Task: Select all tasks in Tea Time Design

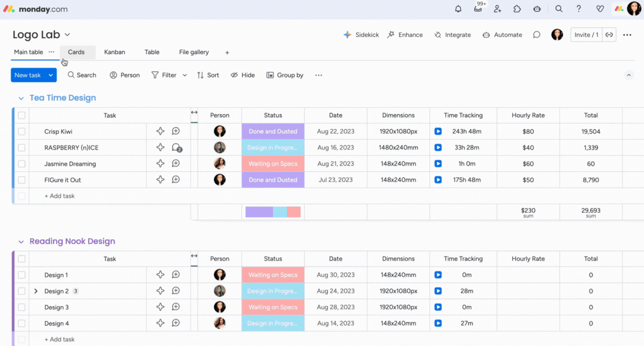Action: (x=22, y=115)
